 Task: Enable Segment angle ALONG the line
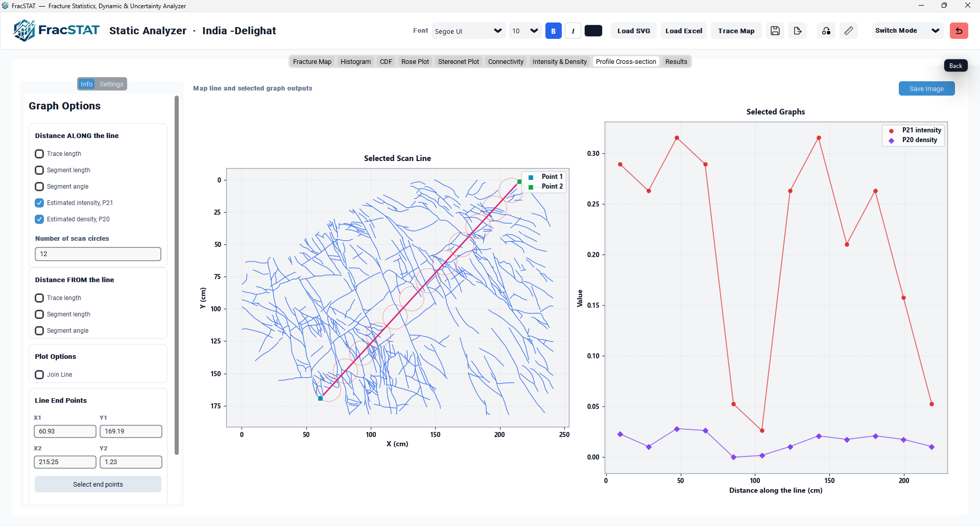39,187
